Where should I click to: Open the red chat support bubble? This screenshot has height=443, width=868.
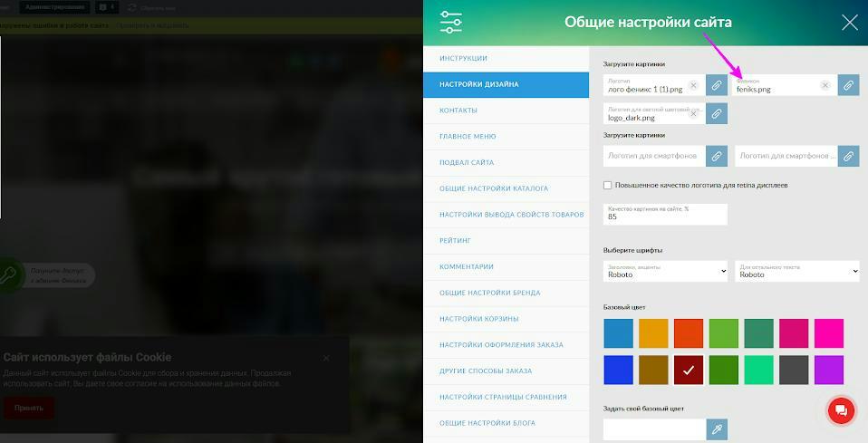tap(841, 410)
